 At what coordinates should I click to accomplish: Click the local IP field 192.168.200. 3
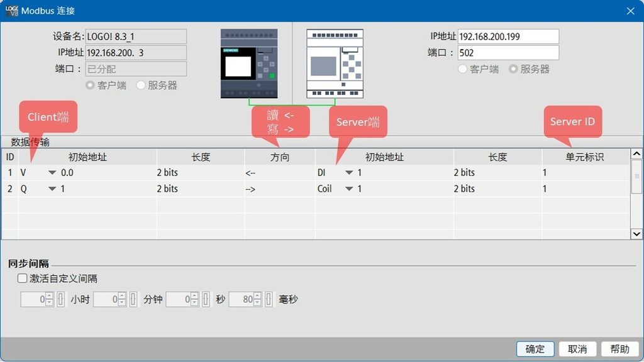tap(136, 53)
